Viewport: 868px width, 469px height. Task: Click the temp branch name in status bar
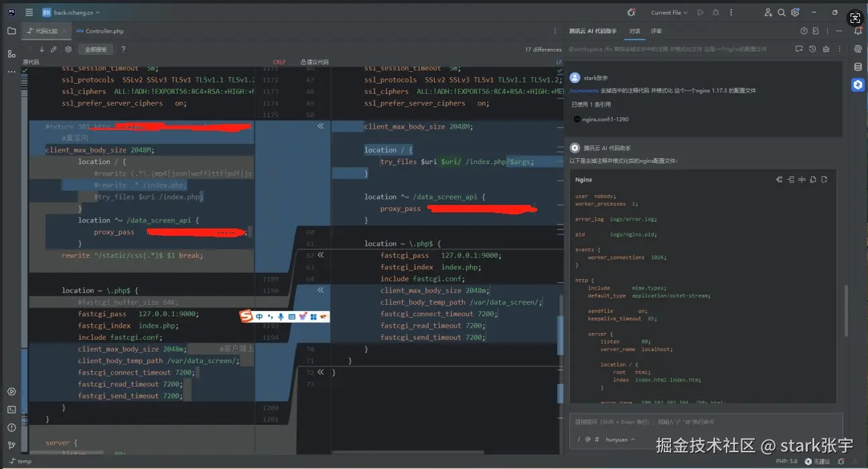click(20, 461)
